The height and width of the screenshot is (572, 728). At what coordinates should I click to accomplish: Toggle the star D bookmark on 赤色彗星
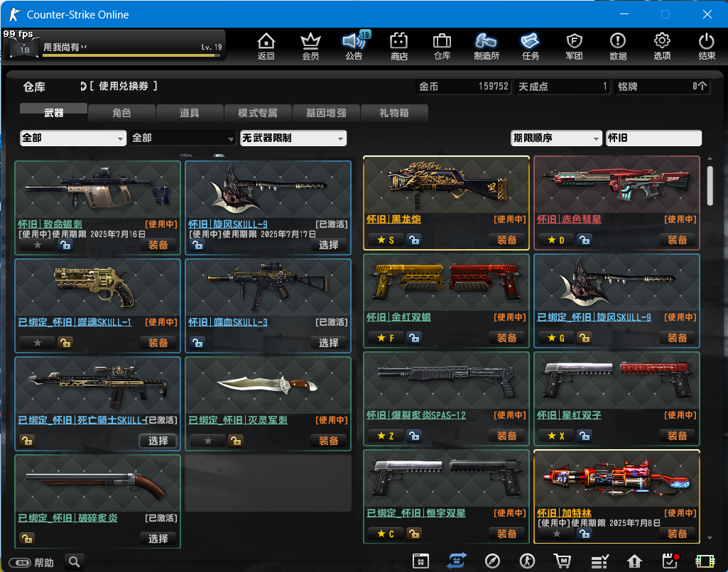click(555, 240)
